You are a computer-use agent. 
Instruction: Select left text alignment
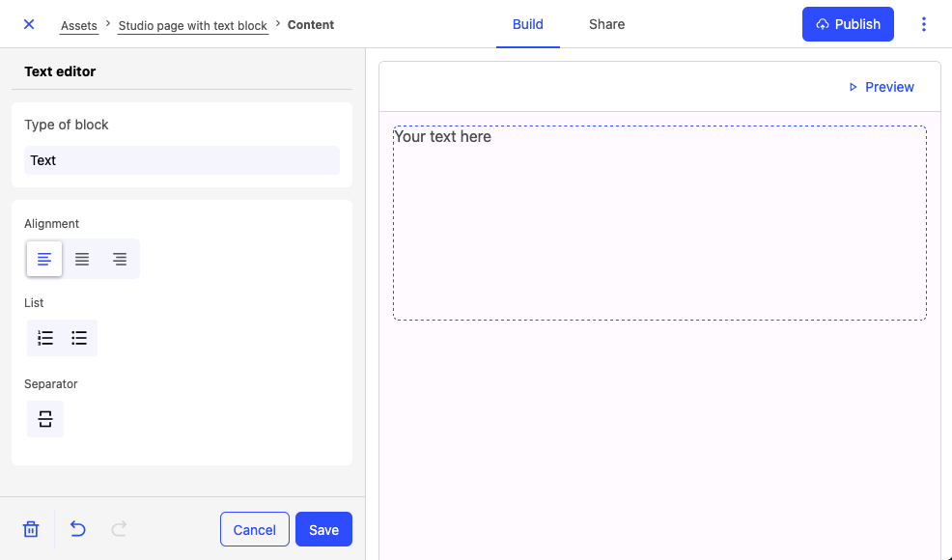pos(44,259)
